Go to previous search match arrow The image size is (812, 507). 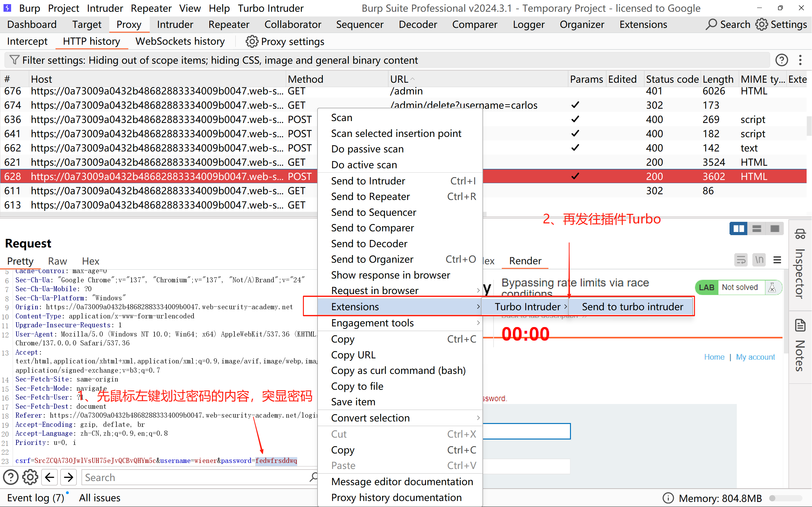[50, 477]
